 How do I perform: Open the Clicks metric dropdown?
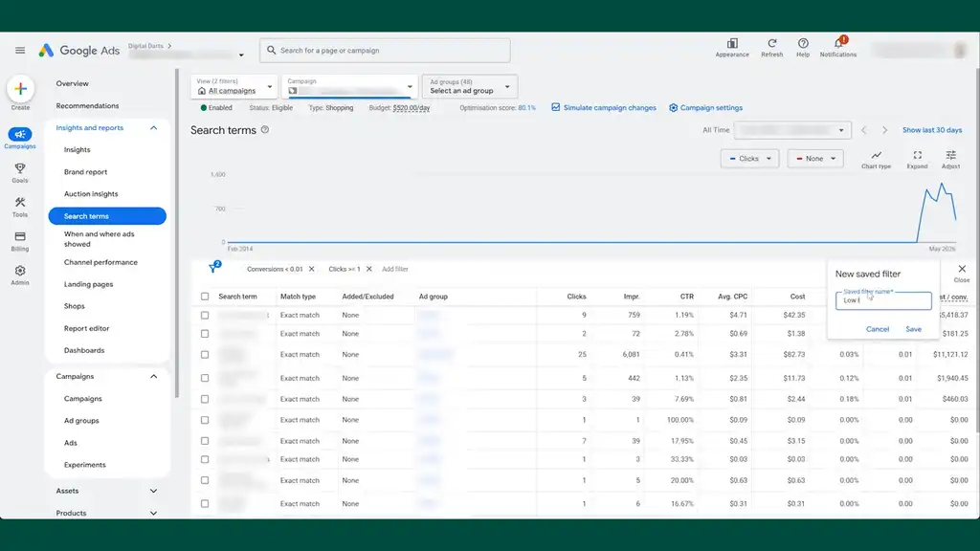click(749, 159)
